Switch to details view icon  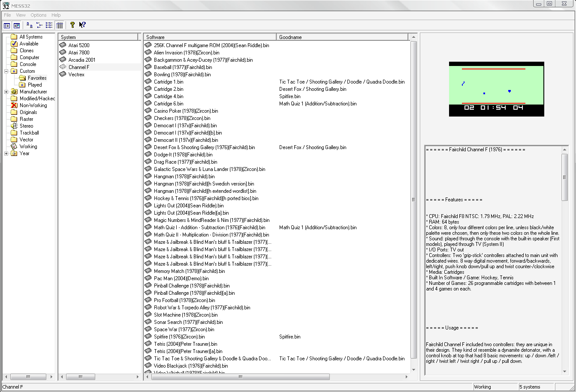(60, 25)
